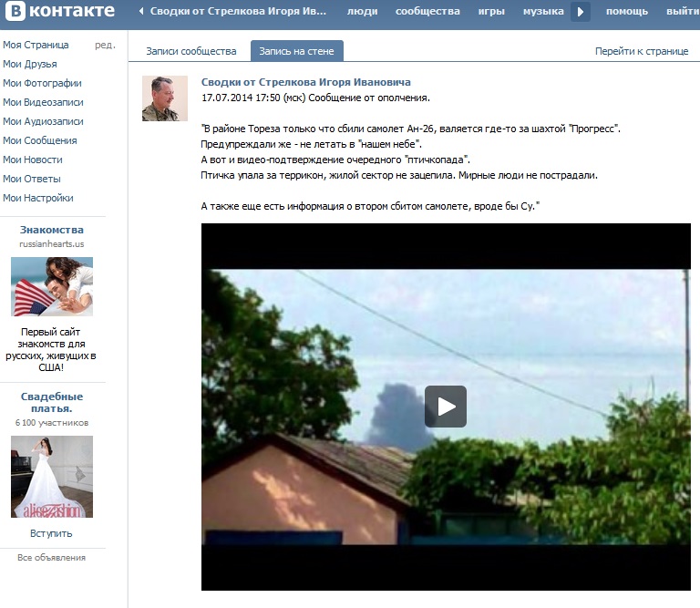Click Вступить under wedding dresses ad
Viewport: 700px width, 608px height.
click(51, 533)
